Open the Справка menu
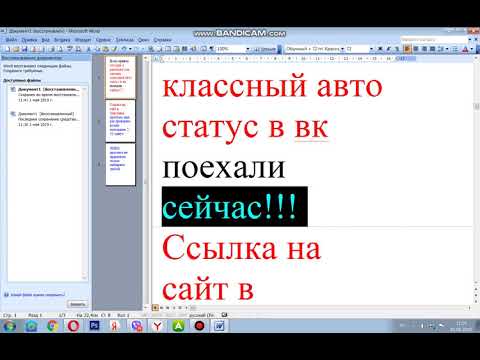 coord(162,40)
